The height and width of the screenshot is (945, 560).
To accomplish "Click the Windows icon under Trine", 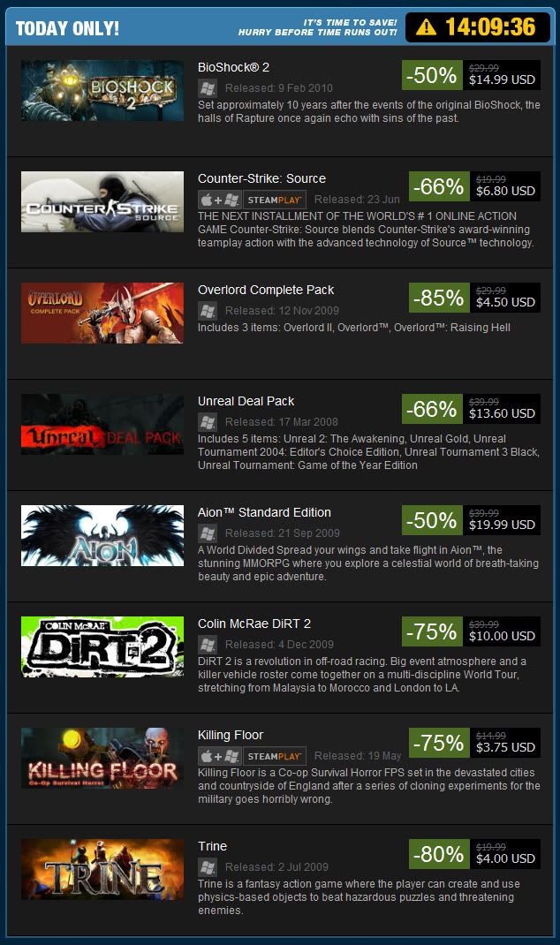I will click(x=208, y=866).
